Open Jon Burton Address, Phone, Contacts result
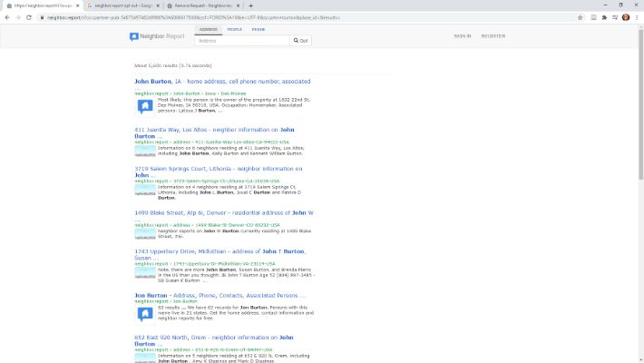The width and height of the screenshot is (644, 363). 220,296
